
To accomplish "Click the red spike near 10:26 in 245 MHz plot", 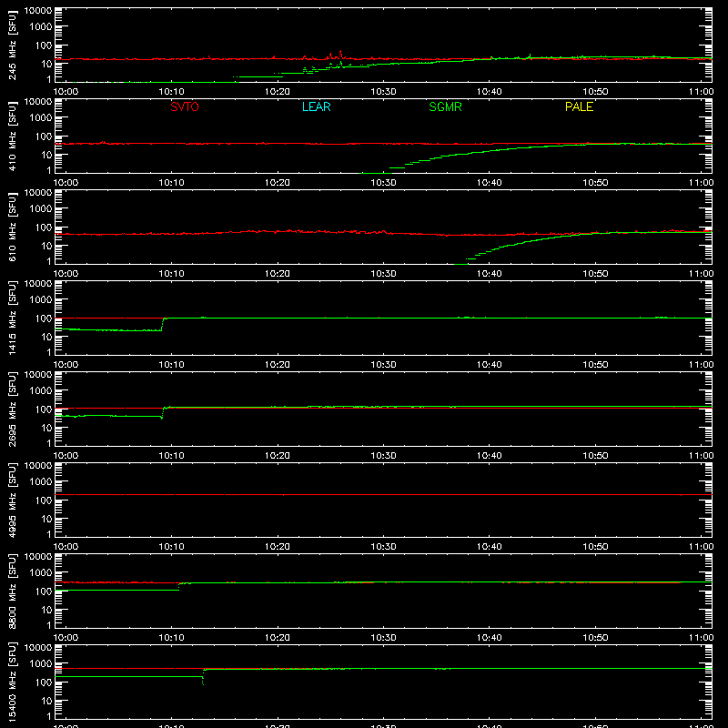I will tap(340, 54).
